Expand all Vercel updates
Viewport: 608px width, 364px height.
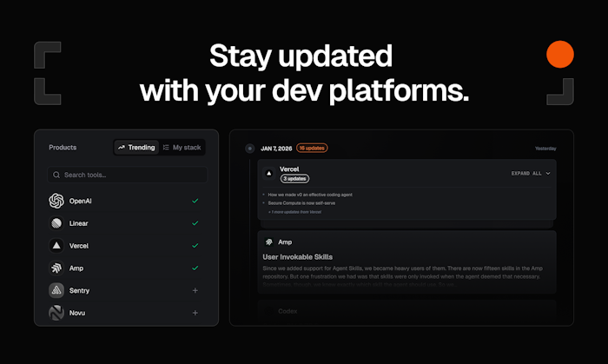coord(531,173)
